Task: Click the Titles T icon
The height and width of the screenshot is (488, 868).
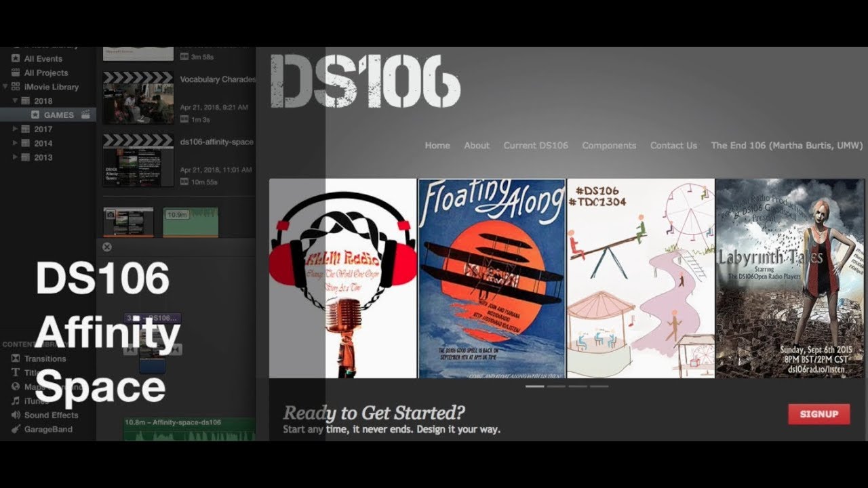Action: click(15, 373)
